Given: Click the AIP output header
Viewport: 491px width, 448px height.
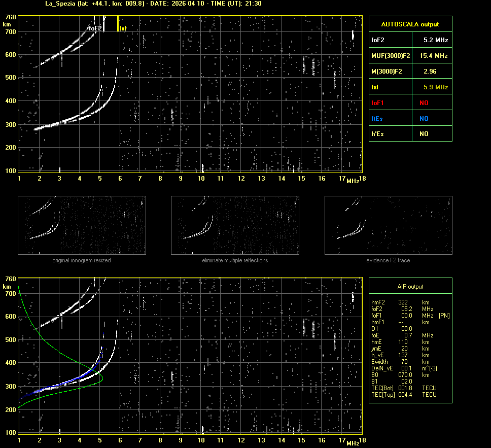Looking at the screenshot, I should click(410, 287).
